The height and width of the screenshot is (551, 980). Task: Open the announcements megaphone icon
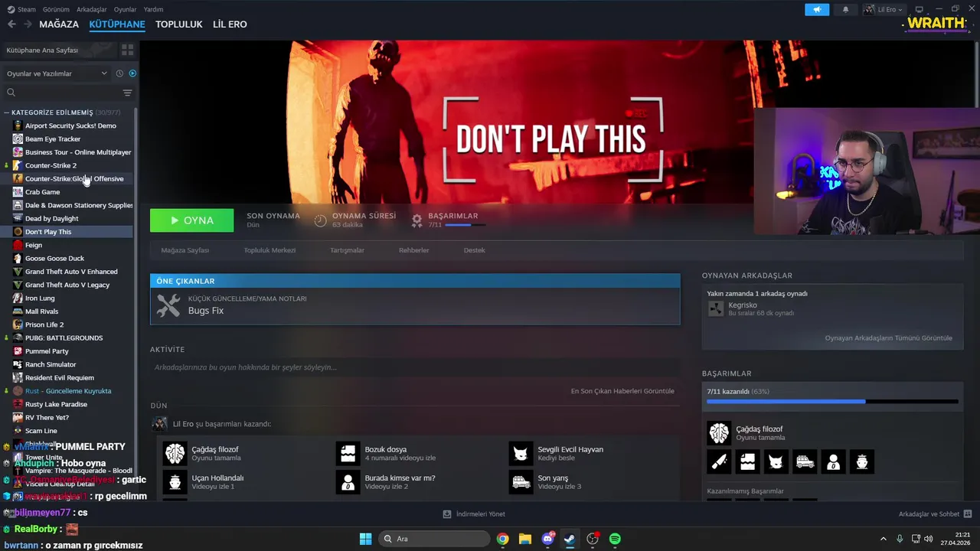(817, 9)
